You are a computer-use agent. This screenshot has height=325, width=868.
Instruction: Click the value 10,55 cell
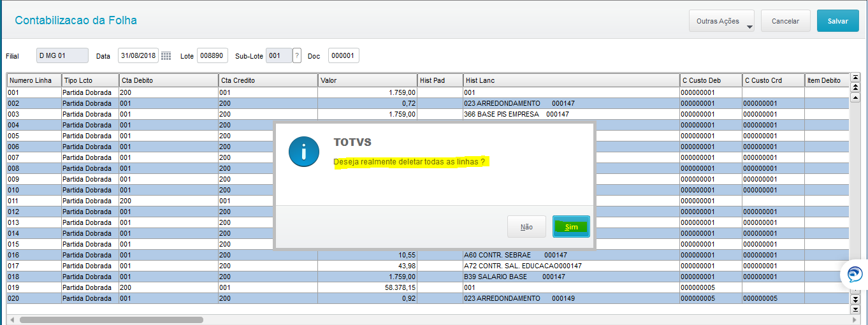point(368,255)
